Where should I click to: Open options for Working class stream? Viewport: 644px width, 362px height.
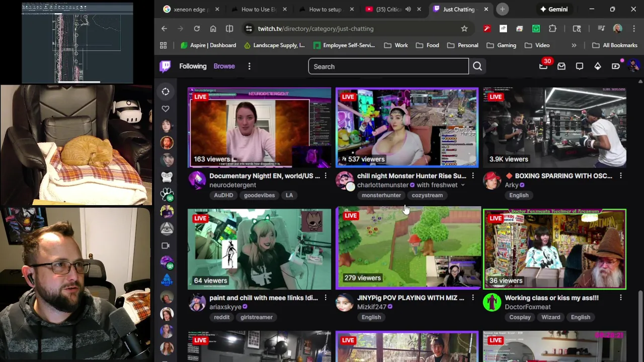click(620, 298)
